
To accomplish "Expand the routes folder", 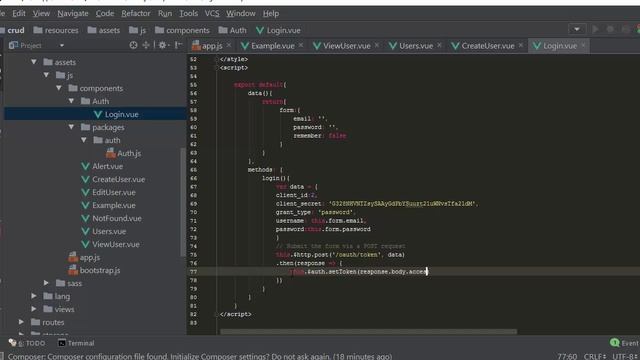I will pyautogui.click(x=21, y=322).
